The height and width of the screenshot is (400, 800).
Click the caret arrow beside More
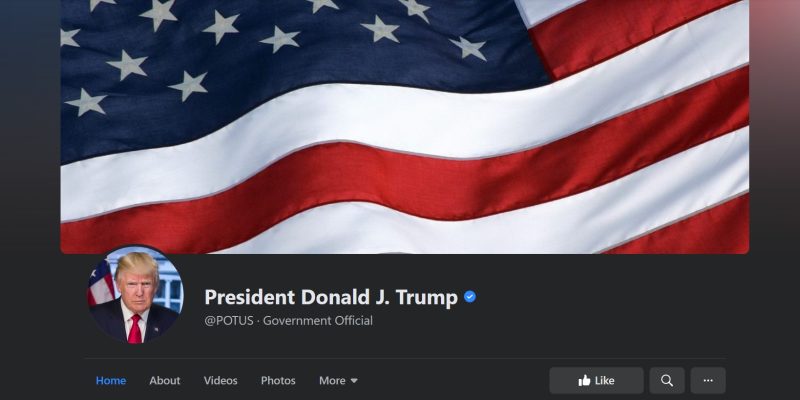pyautogui.click(x=354, y=381)
